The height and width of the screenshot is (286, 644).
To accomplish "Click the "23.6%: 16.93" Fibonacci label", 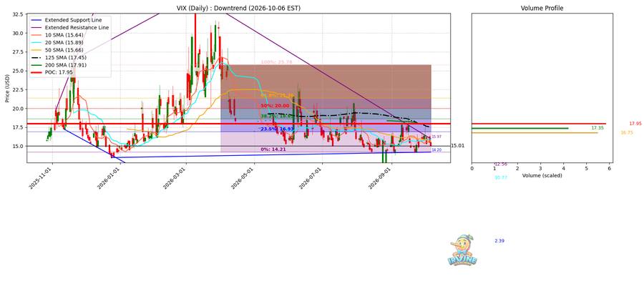I will [275, 129].
